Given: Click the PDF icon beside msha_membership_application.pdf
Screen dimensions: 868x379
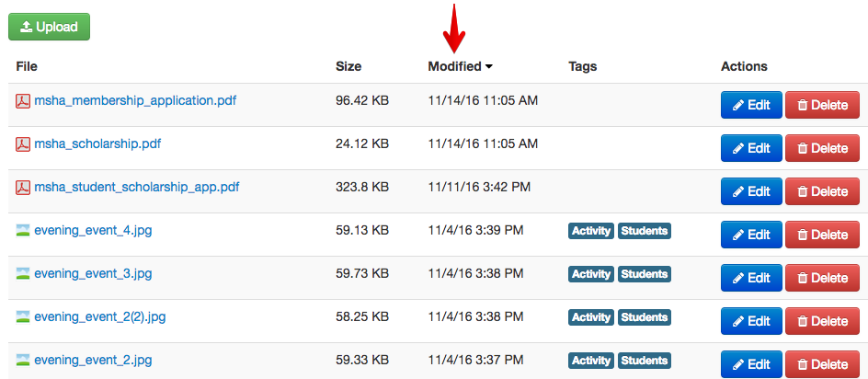Looking at the screenshot, I should point(24,100).
